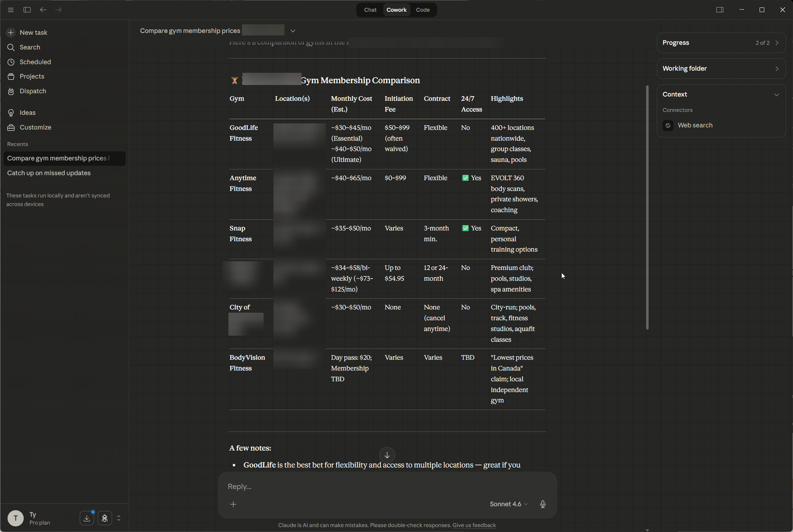Minimize the application window
793x532 pixels.
click(x=742, y=10)
